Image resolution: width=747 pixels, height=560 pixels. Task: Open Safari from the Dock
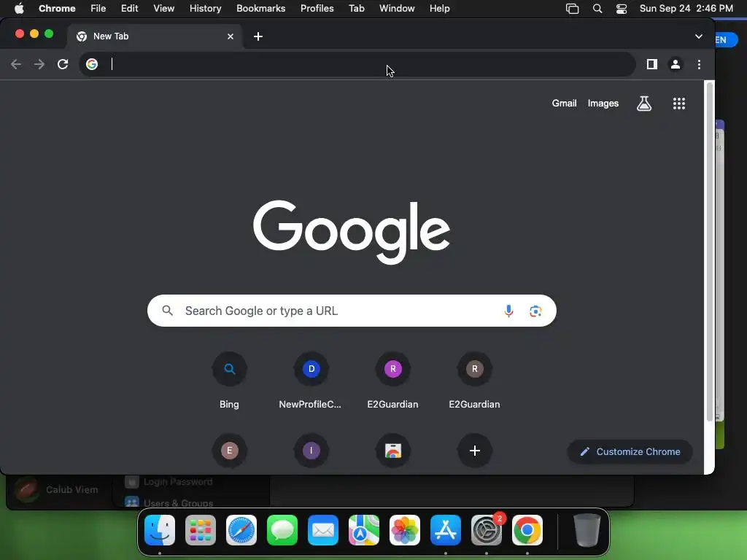(x=241, y=530)
